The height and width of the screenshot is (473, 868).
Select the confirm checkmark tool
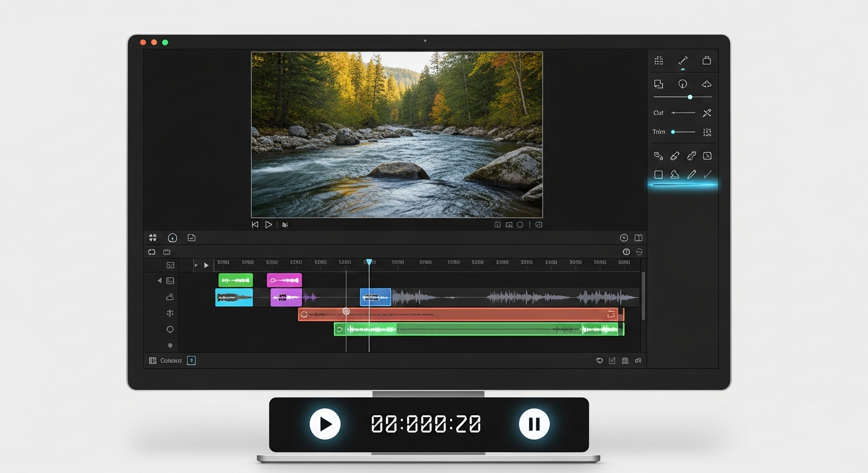[706, 174]
